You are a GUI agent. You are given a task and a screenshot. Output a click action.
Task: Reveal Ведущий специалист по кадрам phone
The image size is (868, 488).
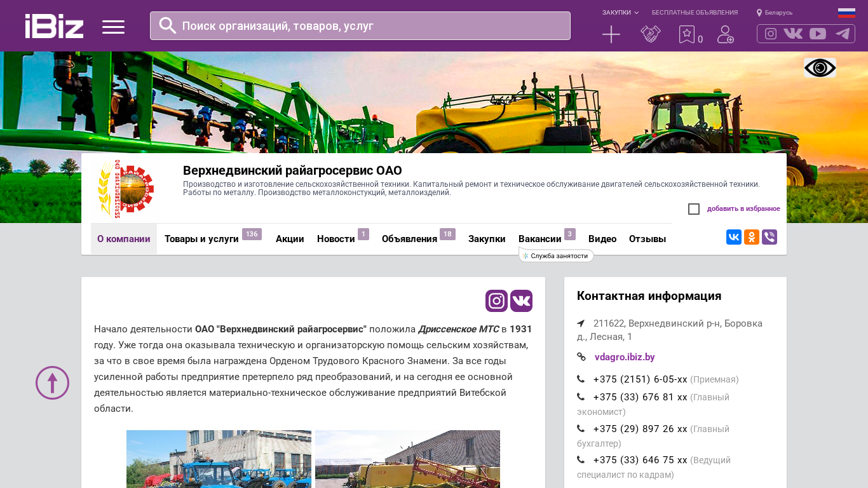pyautogui.click(x=641, y=460)
